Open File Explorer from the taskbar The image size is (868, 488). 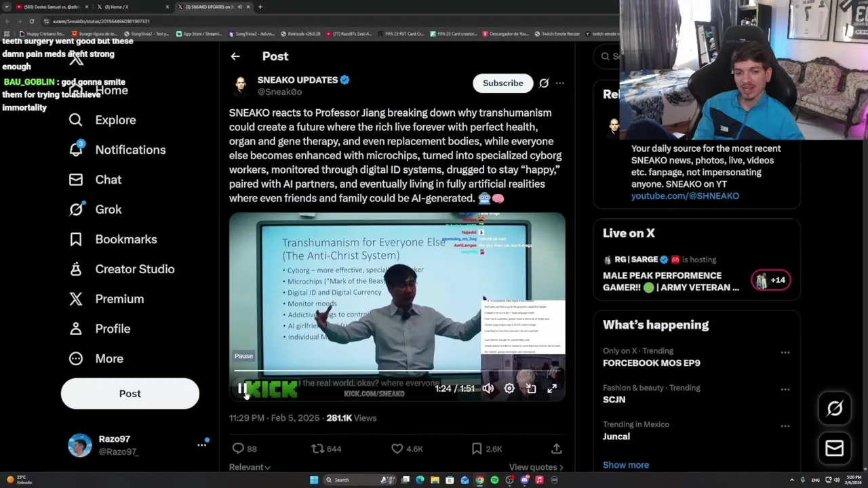pos(435,480)
